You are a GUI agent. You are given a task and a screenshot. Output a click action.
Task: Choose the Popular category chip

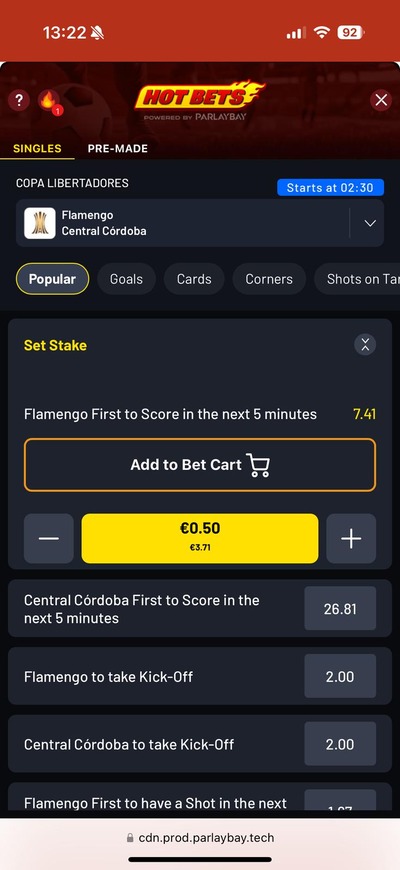pos(53,279)
